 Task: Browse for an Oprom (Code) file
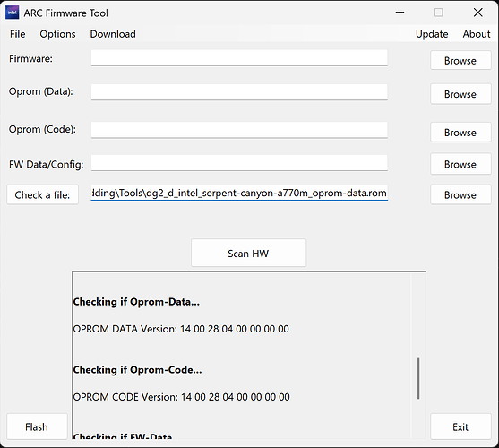(460, 133)
